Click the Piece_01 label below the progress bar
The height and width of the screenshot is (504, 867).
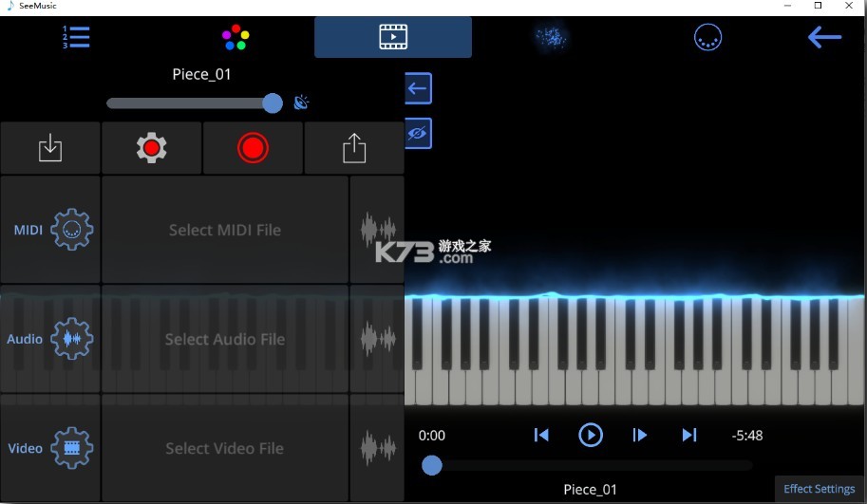point(590,489)
